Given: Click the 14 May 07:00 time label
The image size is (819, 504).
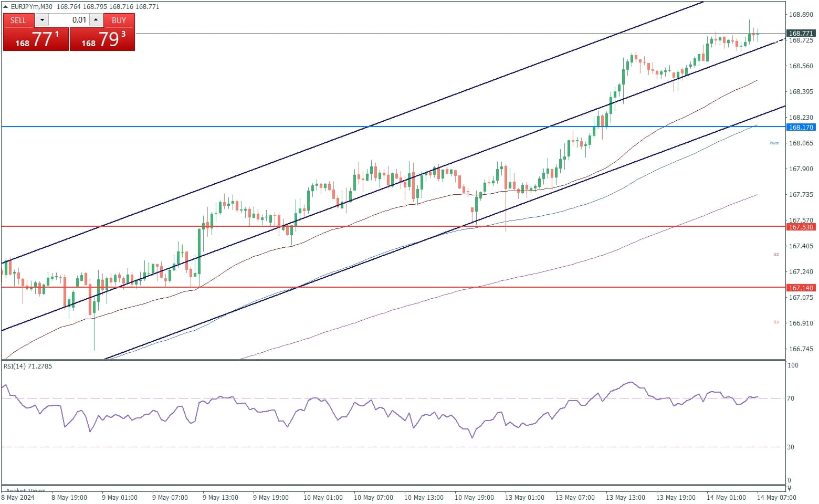Looking at the screenshot, I should point(776,498).
